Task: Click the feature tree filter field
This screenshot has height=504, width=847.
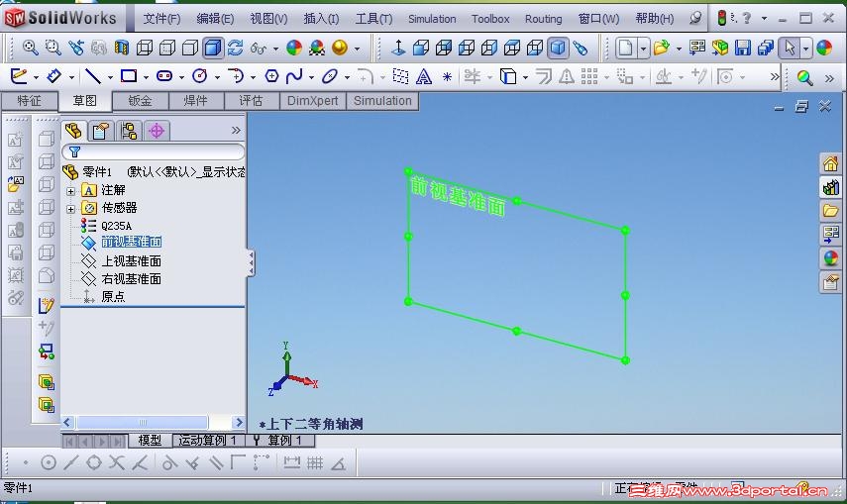Action: click(x=154, y=151)
